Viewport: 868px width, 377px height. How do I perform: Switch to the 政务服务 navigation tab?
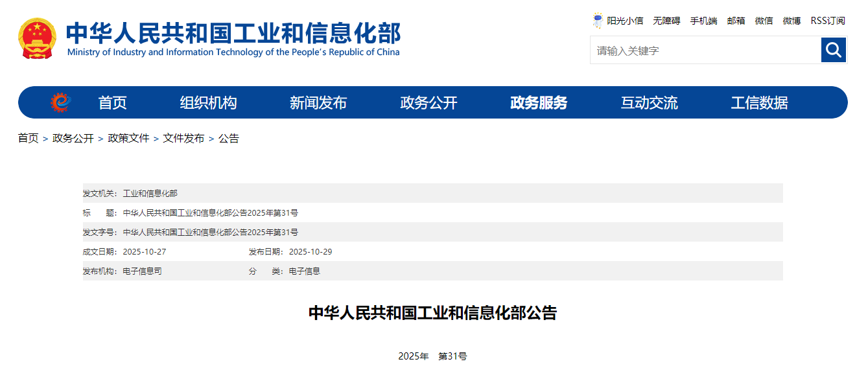tap(537, 102)
